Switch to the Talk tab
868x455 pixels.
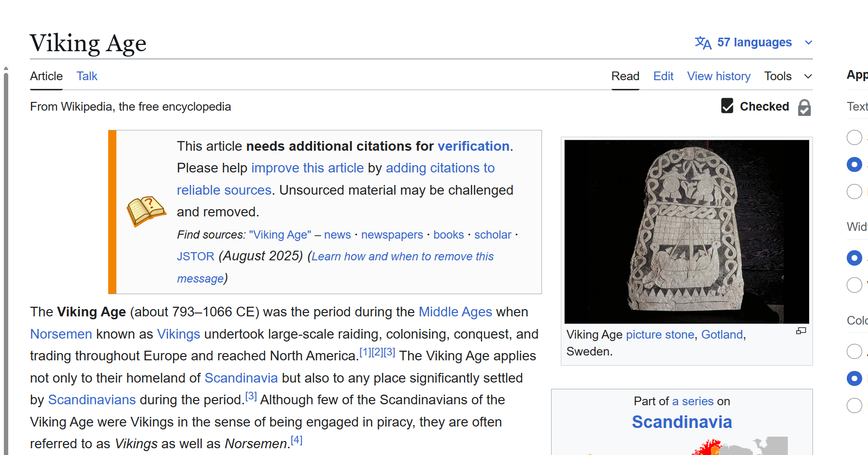[87, 76]
